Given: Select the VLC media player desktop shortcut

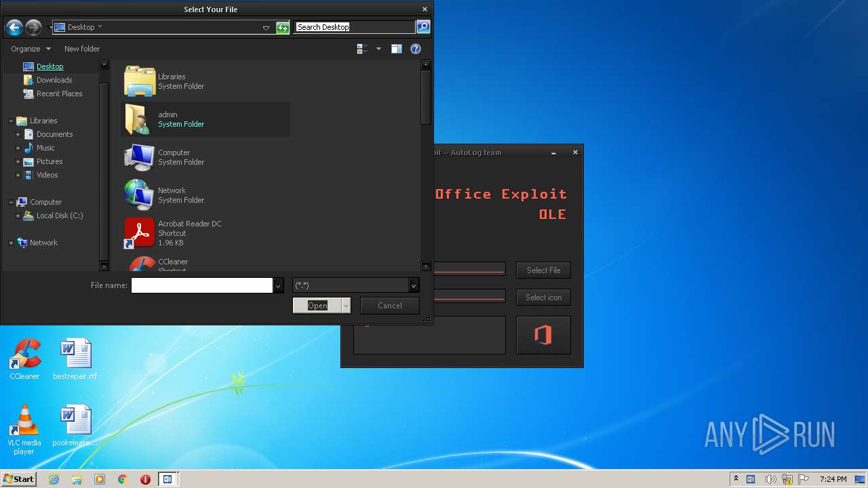Looking at the screenshot, I should coord(24,430).
